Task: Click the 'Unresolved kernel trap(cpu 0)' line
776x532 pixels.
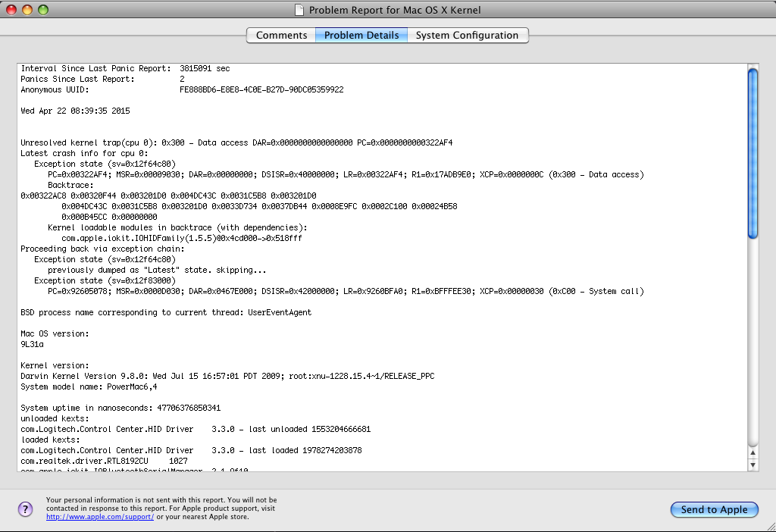Action: tap(236, 142)
